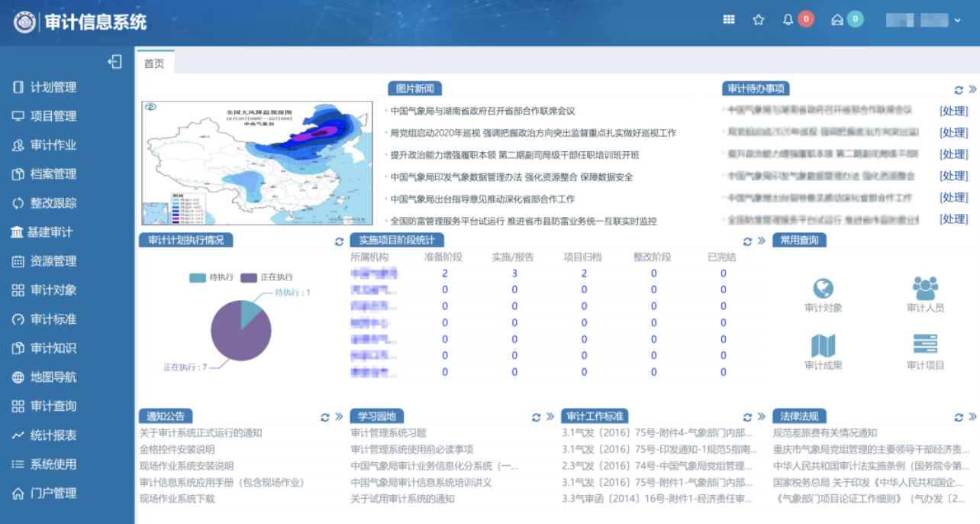Open the 审计成果 map shortcut icon
This screenshot has width=980, height=524.
coord(823,345)
